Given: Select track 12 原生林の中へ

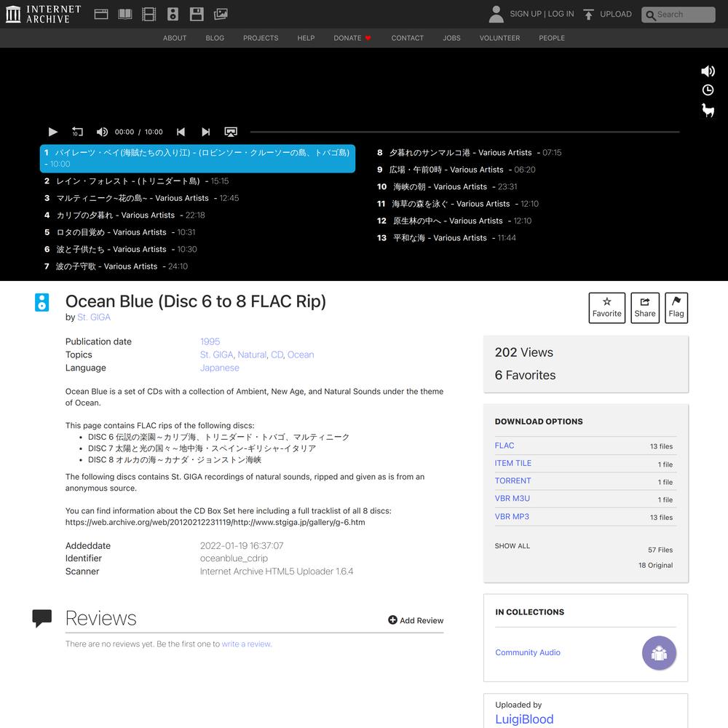Looking at the screenshot, I should pyautogui.click(x=454, y=221).
